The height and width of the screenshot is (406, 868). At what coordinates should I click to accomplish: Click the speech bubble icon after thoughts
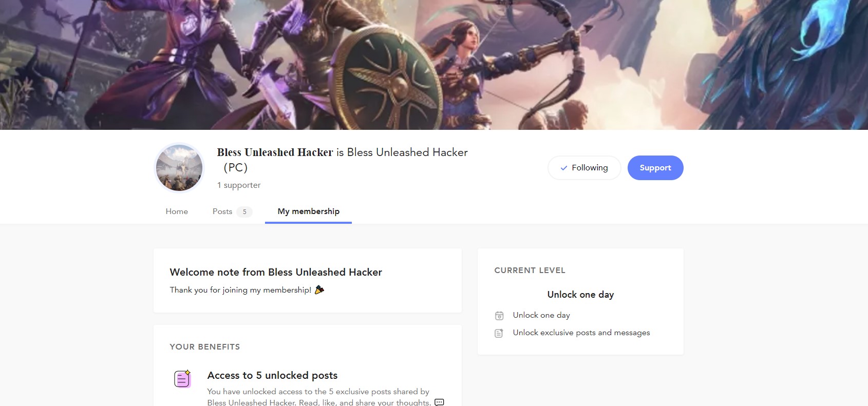pyautogui.click(x=439, y=402)
